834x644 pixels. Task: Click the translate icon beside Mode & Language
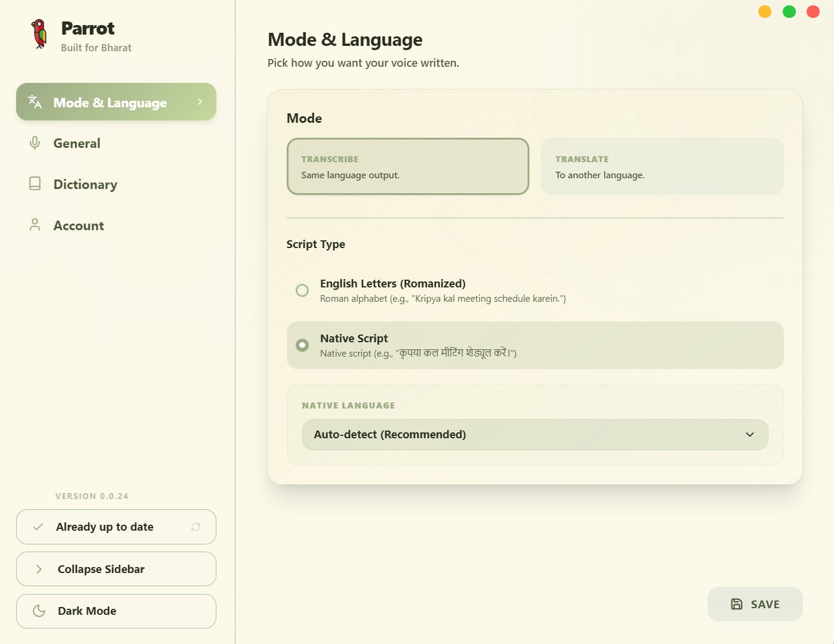[x=35, y=102]
